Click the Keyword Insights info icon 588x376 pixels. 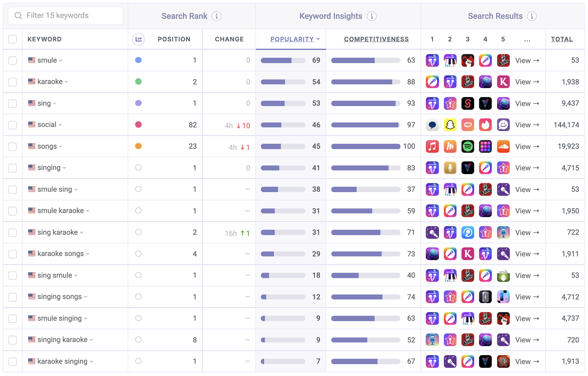(372, 16)
